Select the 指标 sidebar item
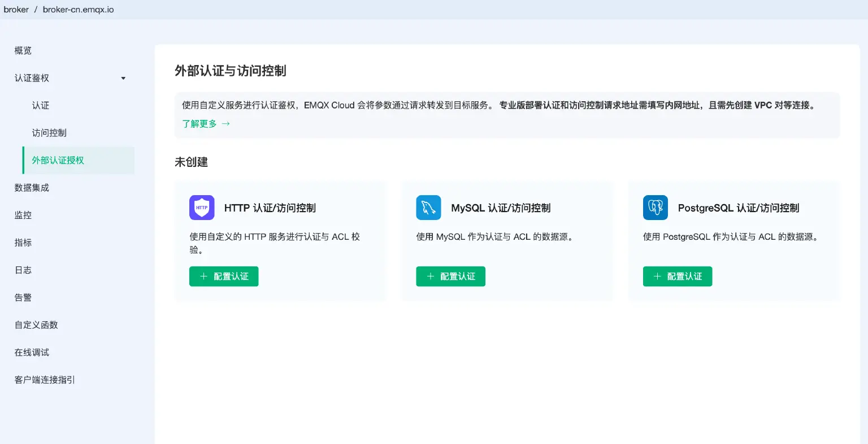 [x=23, y=242]
